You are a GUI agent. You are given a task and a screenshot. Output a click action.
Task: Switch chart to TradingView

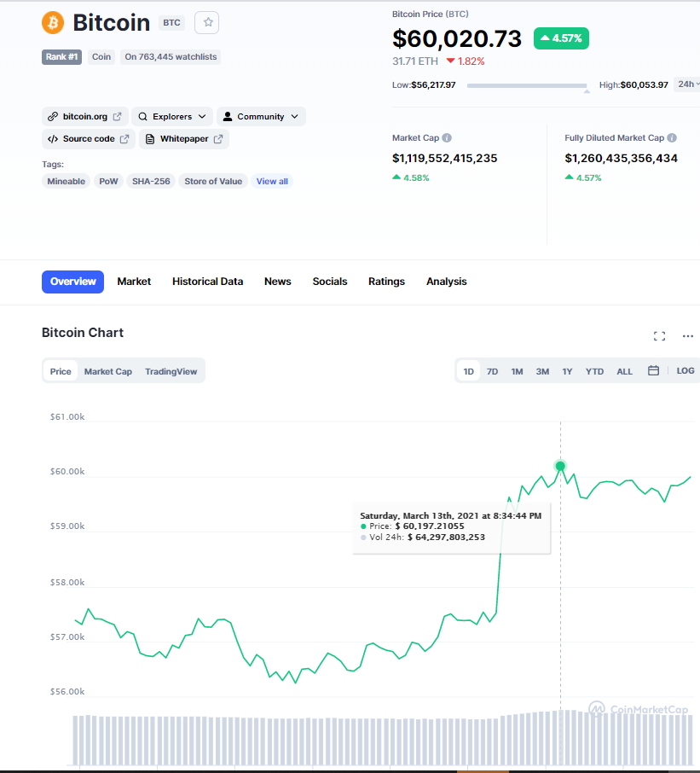tap(171, 371)
